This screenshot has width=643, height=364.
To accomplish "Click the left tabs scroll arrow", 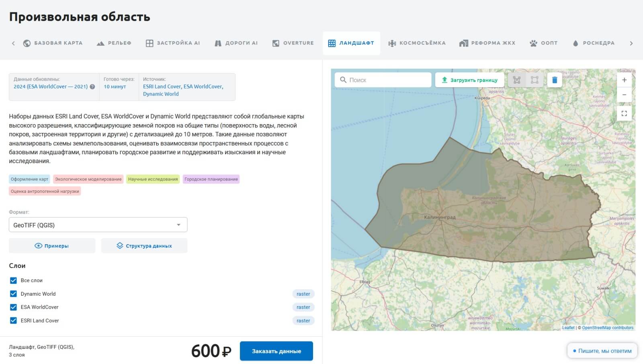I will pyautogui.click(x=13, y=43).
